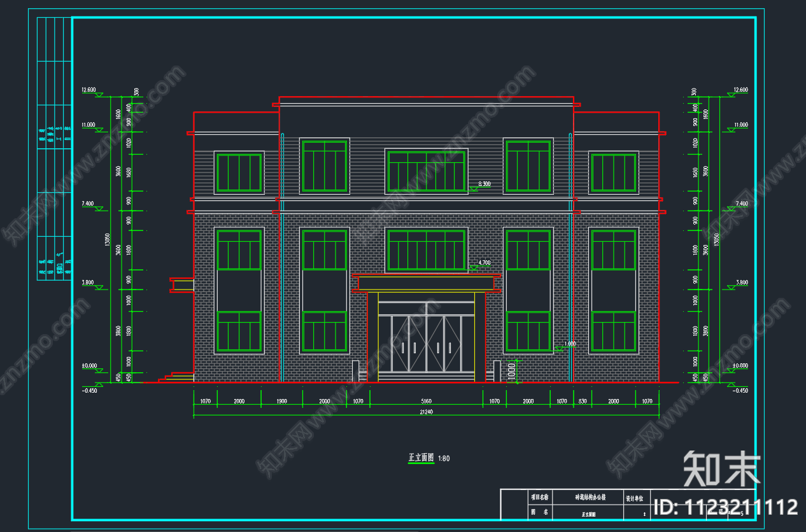This screenshot has height=532, width=806.
Task: Pick the 830 horizontal dimension text
Action: pyautogui.click(x=582, y=402)
